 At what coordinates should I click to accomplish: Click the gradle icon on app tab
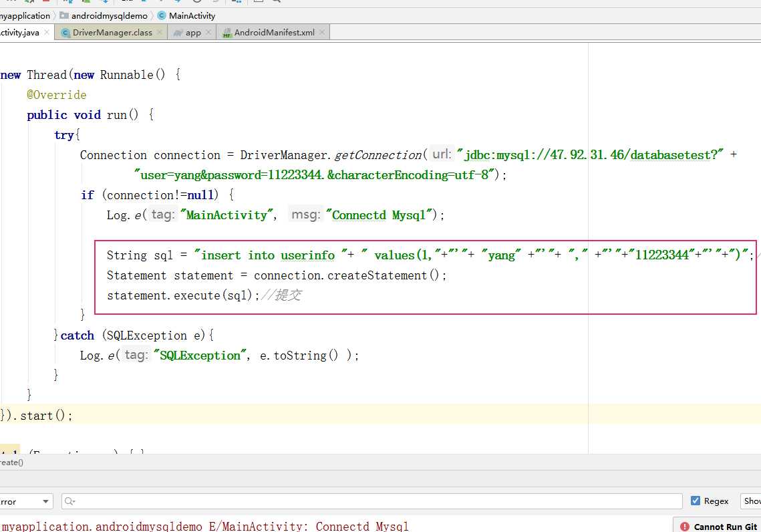point(178,33)
